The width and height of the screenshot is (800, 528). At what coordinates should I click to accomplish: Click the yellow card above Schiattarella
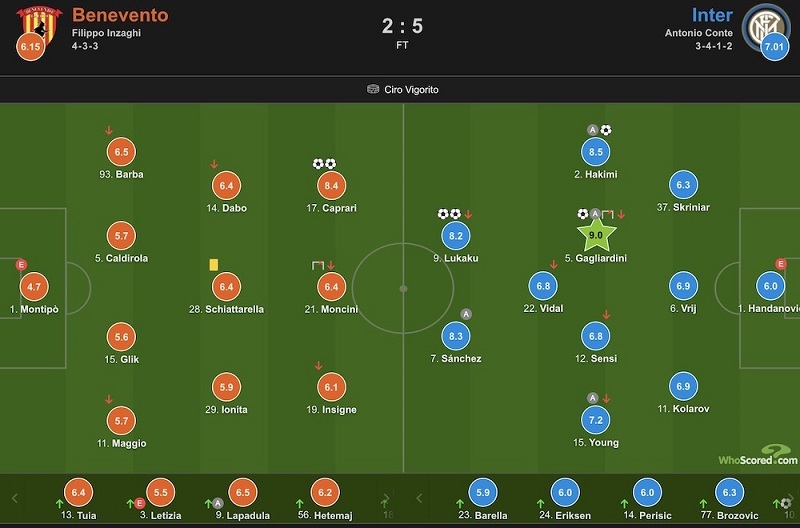(x=213, y=265)
